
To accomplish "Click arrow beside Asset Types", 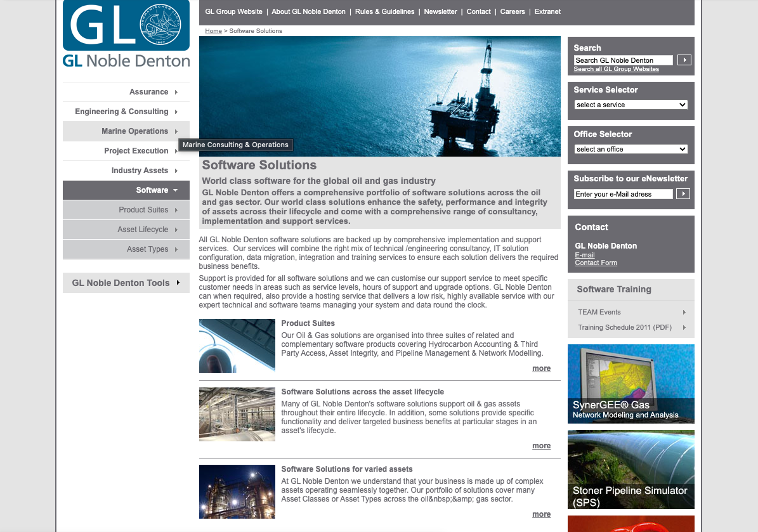I will tap(176, 249).
